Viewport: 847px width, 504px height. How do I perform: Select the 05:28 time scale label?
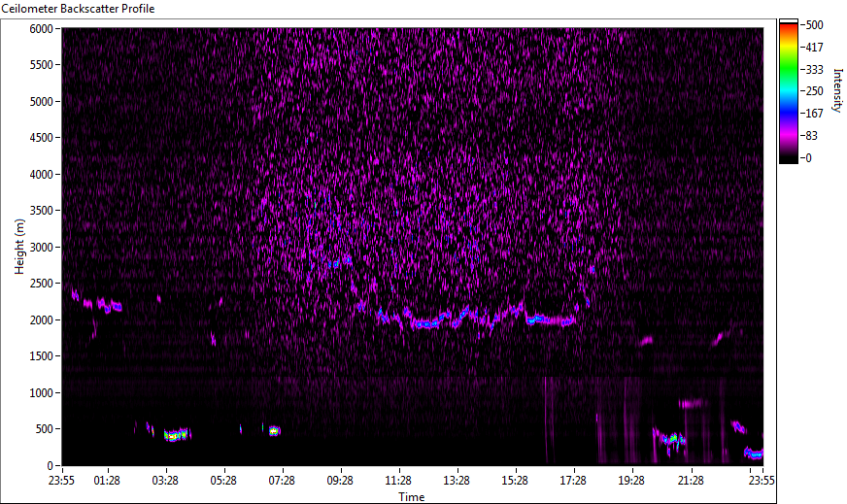pos(223,480)
